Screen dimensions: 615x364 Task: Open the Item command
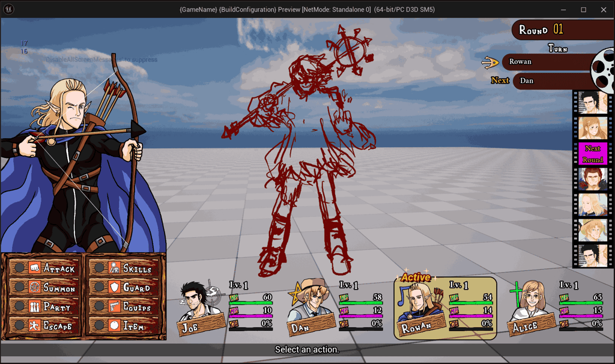[124, 325]
